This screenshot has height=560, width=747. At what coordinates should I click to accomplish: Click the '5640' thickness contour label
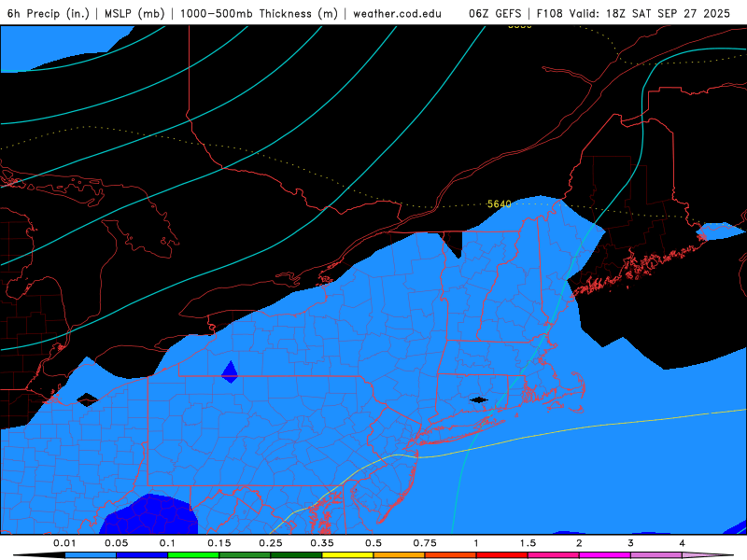click(499, 203)
